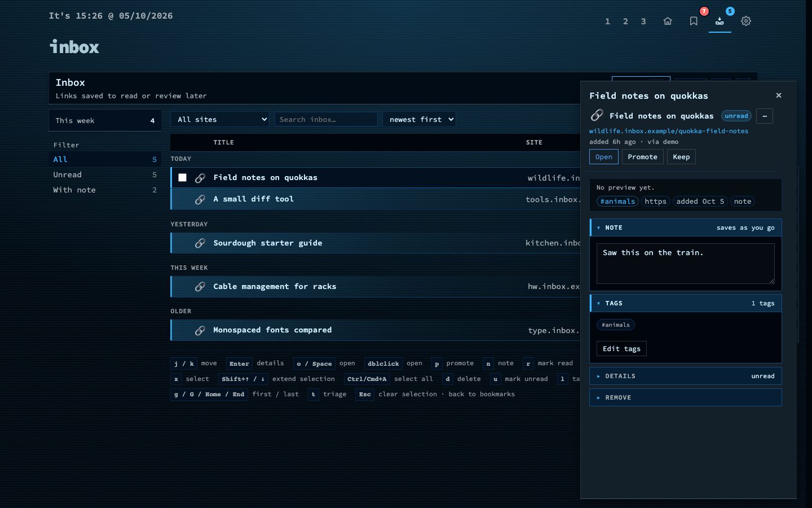Select the 'Monospaced fonts compared' title text
Viewport: 812px width, 508px height.
point(272,330)
